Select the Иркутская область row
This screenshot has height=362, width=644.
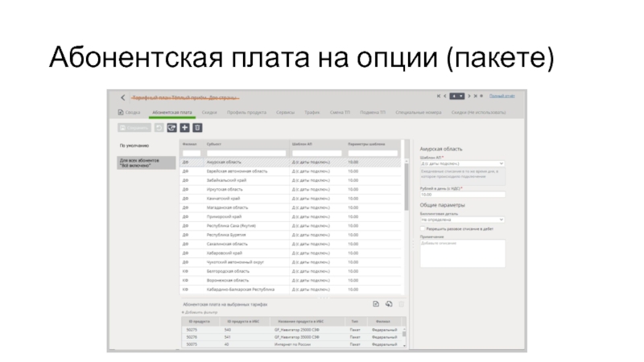(x=291, y=189)
